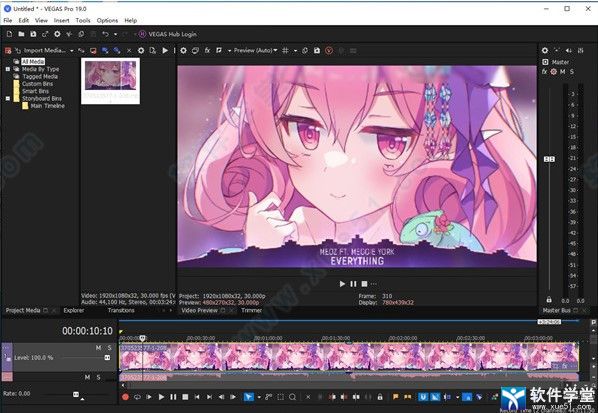Open Master bus settings gear icon

tap(545, 50)
